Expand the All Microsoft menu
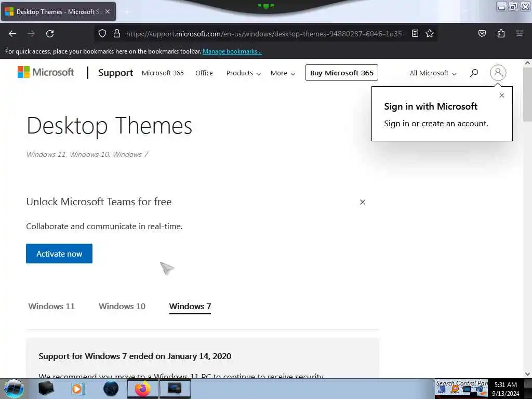 [433, 73]
